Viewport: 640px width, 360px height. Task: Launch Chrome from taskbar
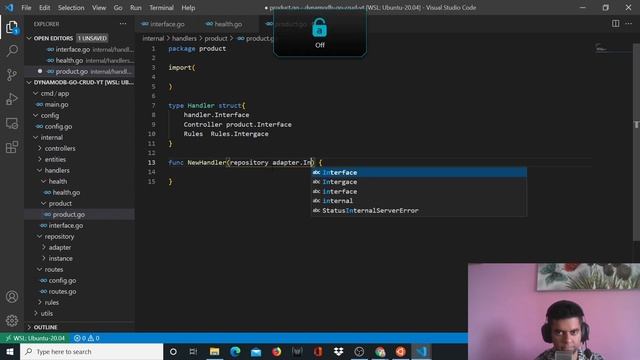[380, 351]
